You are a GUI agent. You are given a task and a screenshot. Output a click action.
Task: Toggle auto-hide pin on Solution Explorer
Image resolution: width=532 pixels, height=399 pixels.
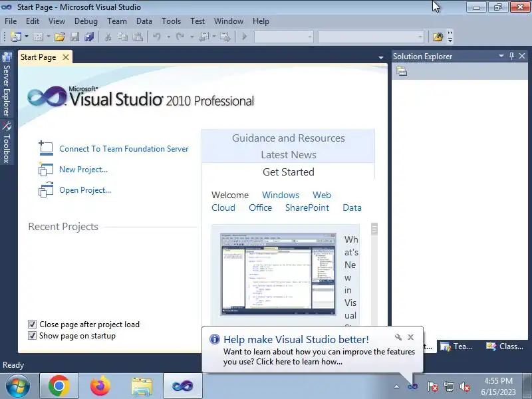[x=511, y=56]
